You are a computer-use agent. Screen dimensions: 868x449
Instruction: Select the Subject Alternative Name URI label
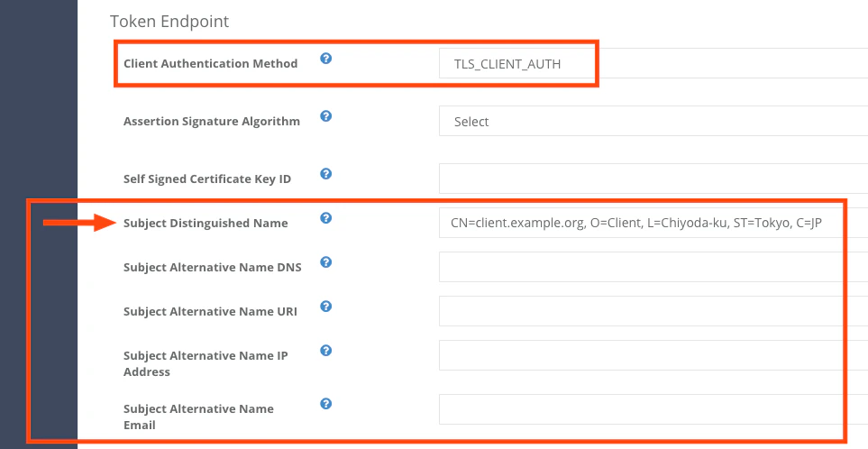coord(210,312)
